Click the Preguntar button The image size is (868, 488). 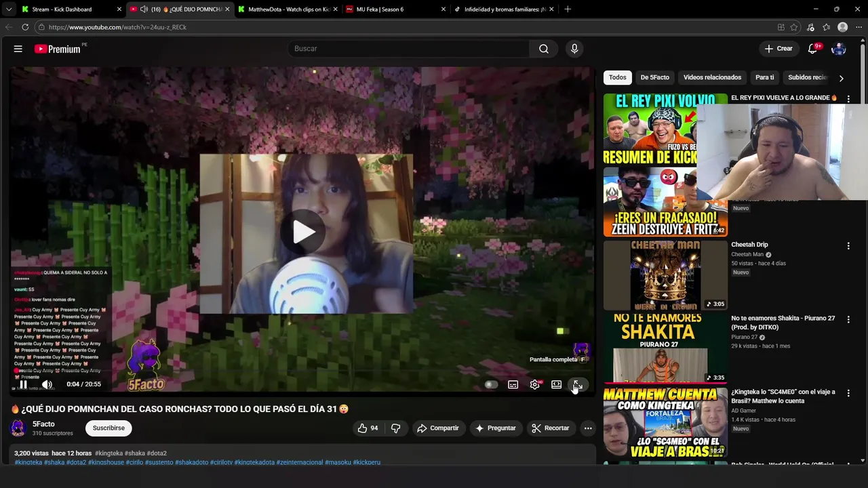tap(496, 428)
